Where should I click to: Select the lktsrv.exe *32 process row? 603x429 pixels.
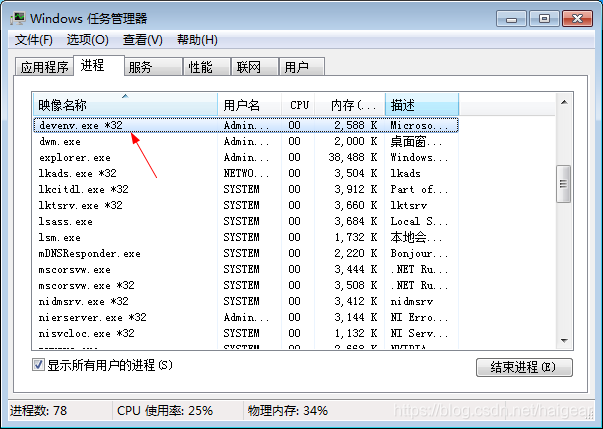[246, 205]
